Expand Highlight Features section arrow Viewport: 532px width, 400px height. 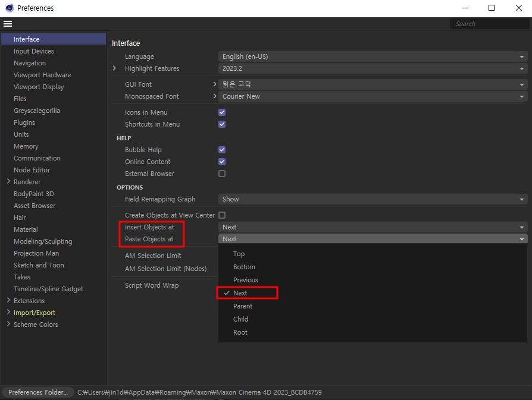[114, 68]
